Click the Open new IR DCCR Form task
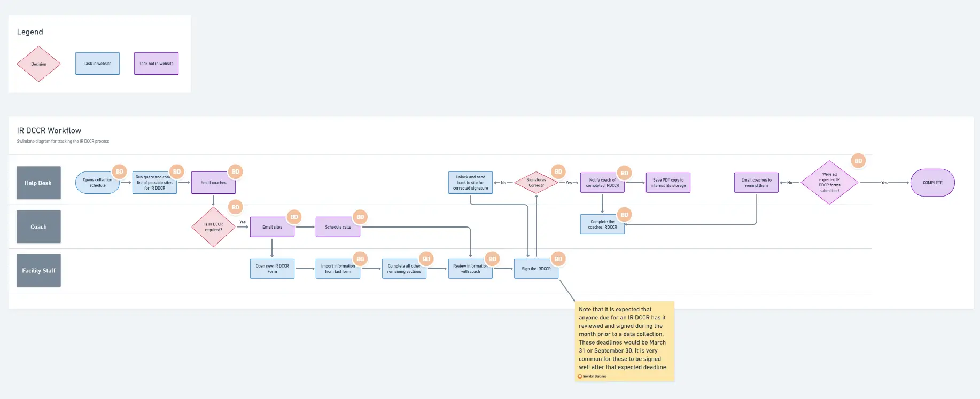Viewport: 980px width, 399px height. coord(272,269)
